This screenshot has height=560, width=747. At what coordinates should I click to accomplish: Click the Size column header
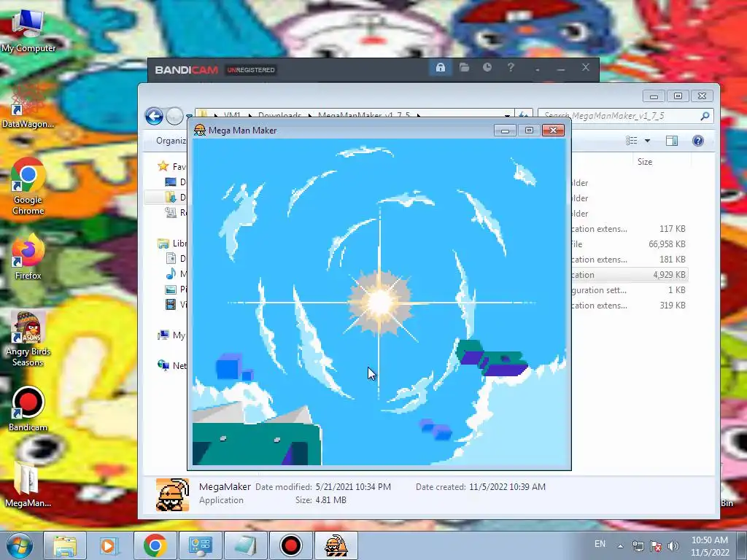[645, 162]
